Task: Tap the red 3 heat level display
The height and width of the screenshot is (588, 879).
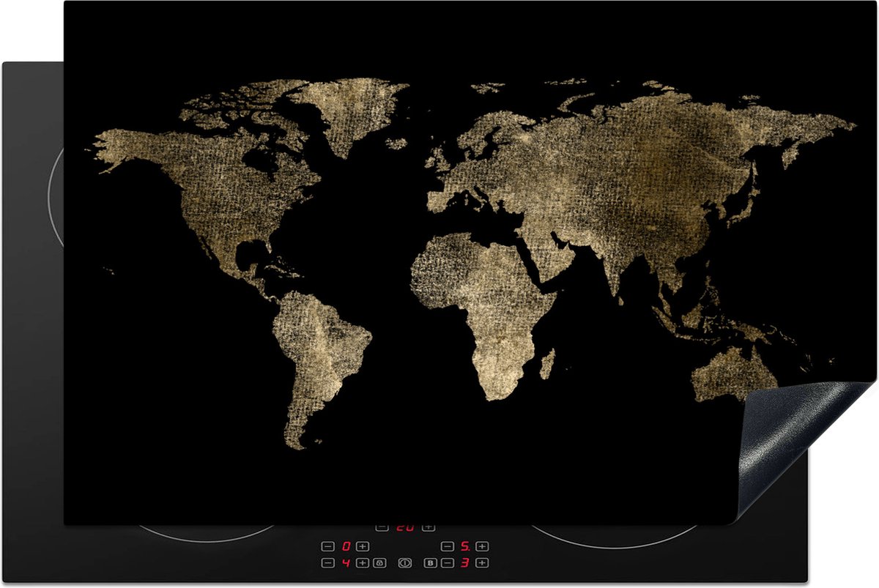Action: pos(465,563)
